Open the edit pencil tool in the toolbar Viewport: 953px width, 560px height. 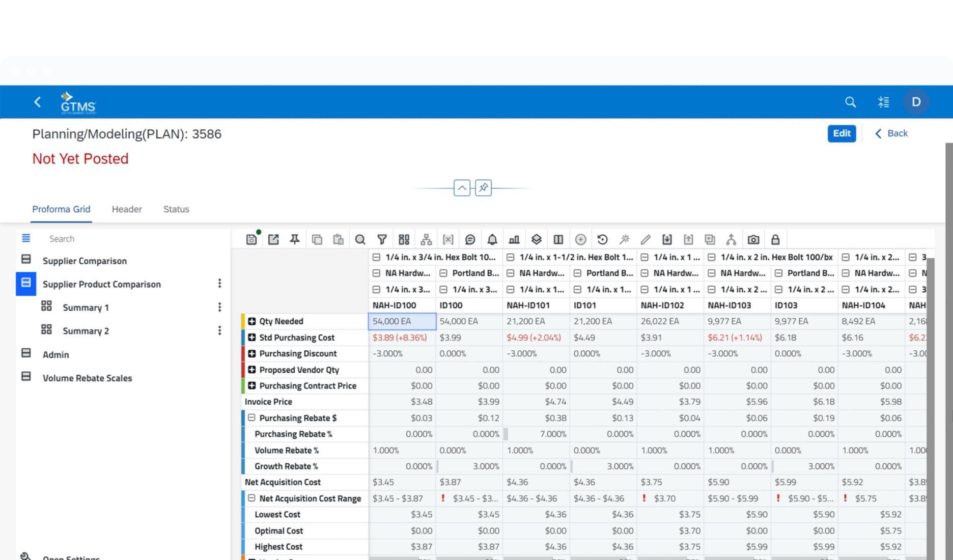[x=646, y=239]
